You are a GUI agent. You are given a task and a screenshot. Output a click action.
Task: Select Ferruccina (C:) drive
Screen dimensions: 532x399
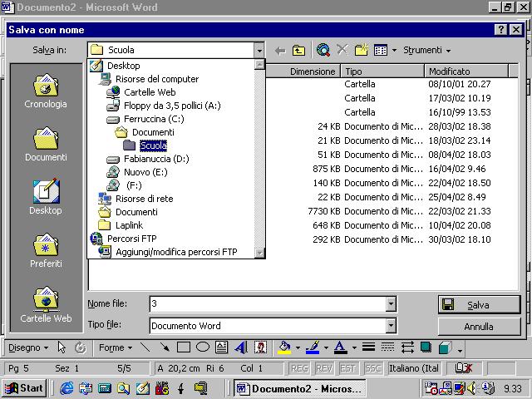(154, 119)
